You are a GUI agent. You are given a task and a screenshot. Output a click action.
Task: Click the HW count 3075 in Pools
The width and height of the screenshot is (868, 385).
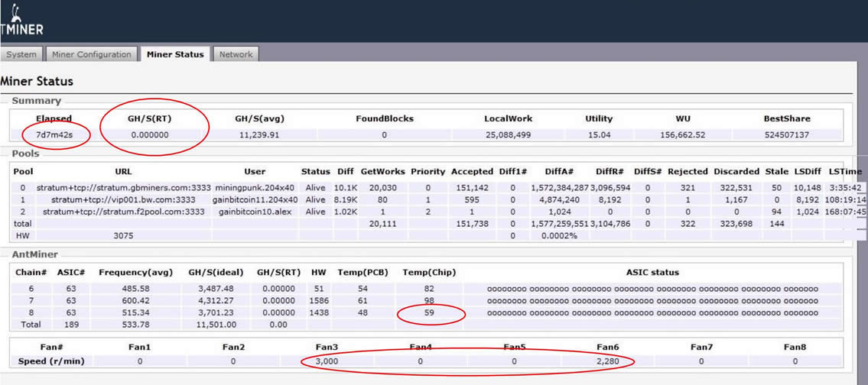[x=123, y=236]
